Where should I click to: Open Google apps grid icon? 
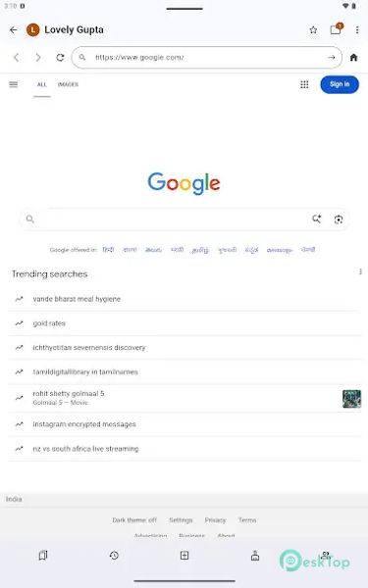[304, 84]
